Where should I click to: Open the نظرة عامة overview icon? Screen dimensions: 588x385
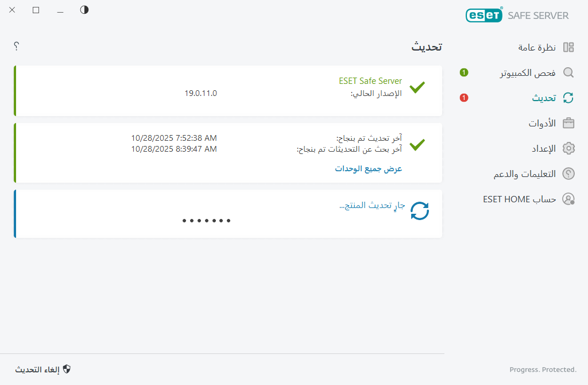click(568, 47)
